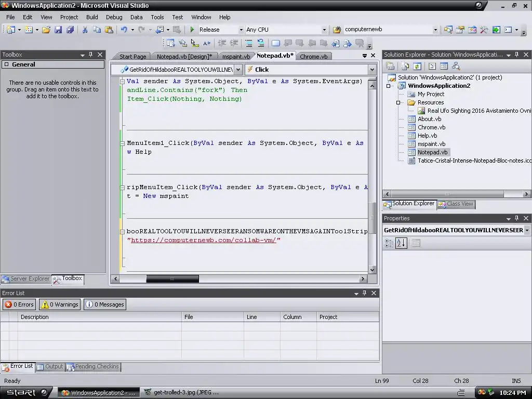Comment out the selected lines icon
Screen dimensions: 532x399
249,43
